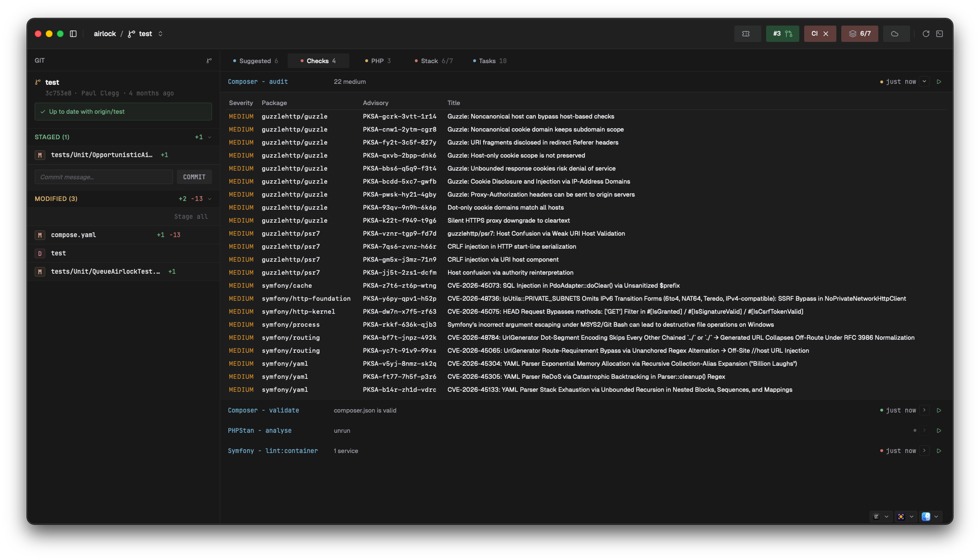Collapse the STAGED section chevron

click(x=210, y=137)
